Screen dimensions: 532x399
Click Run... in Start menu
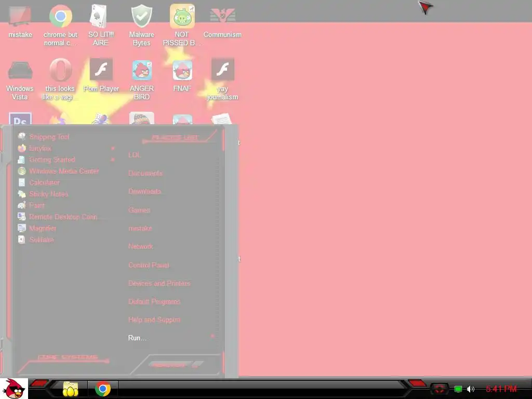(x=137, y=338)
